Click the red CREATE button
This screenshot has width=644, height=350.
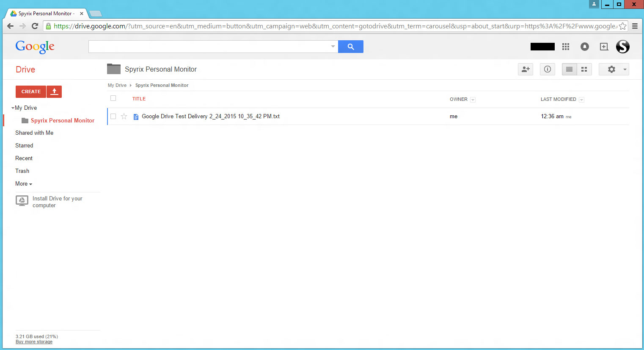click(x=31, y=92)
